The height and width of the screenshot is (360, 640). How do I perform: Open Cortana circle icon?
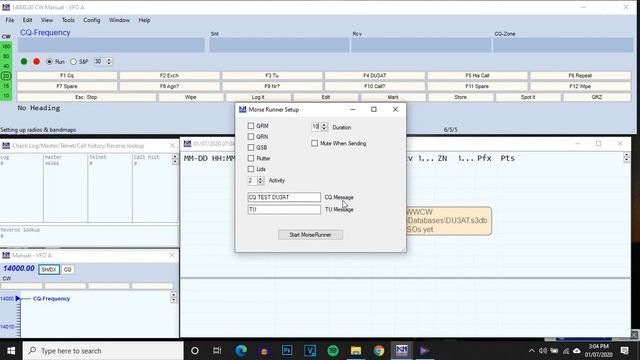pos(195,351)
